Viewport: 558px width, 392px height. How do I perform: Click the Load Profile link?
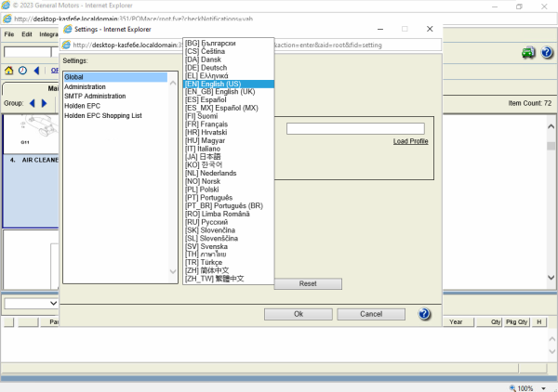pos(410,141)
